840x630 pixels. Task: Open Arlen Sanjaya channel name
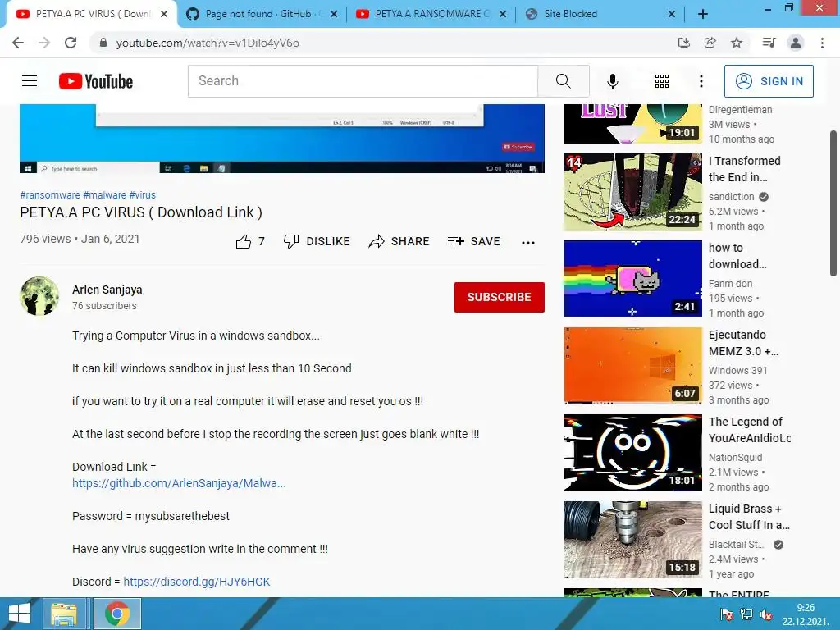click(x=107, y=290)
